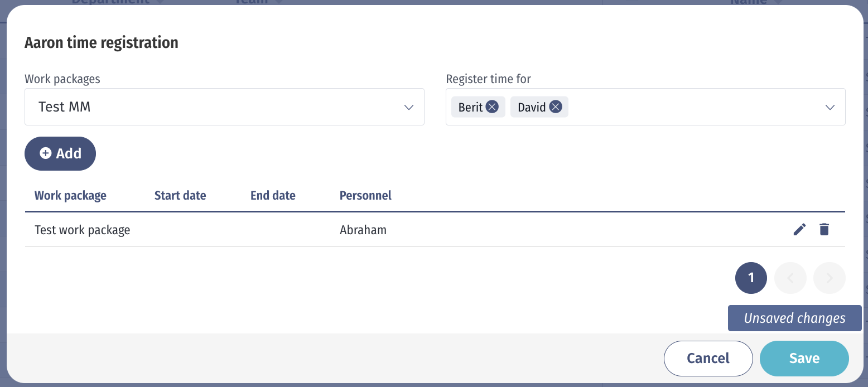Click the Test work package row

[x=83, y=230]
